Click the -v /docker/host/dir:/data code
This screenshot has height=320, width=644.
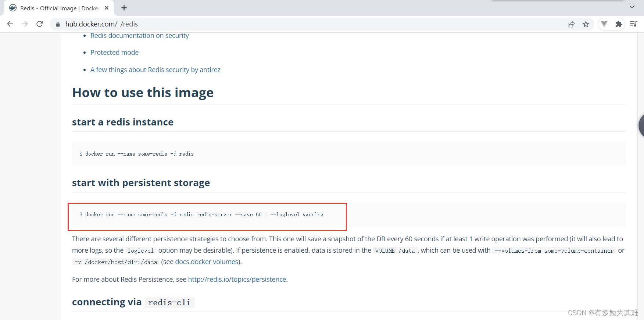point(116,262)
